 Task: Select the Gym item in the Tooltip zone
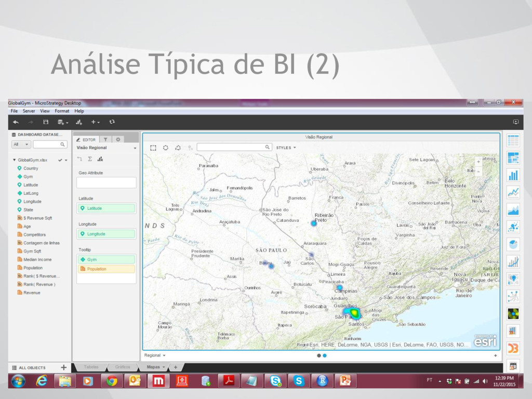pyautogui.click(x=106, y=260)
